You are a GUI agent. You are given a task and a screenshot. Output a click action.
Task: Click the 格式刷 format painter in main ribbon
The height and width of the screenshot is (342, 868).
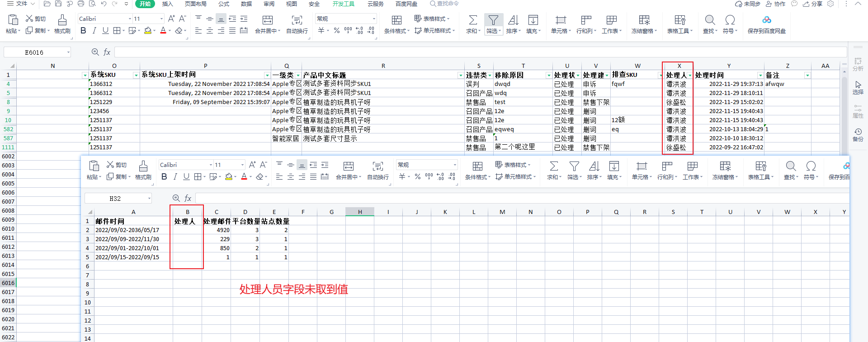coord(62,24)
